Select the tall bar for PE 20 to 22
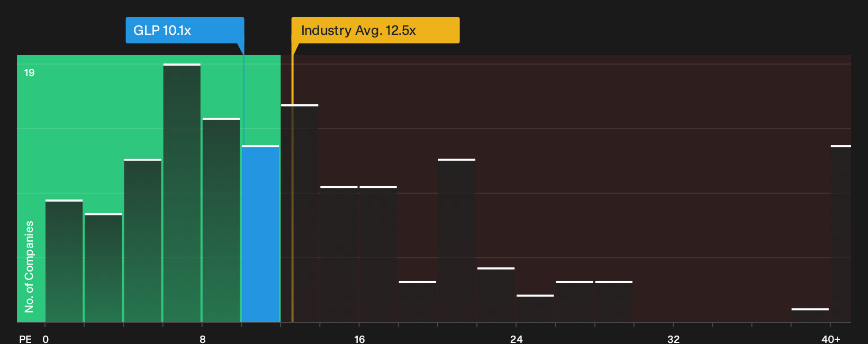 click(457, 240)
